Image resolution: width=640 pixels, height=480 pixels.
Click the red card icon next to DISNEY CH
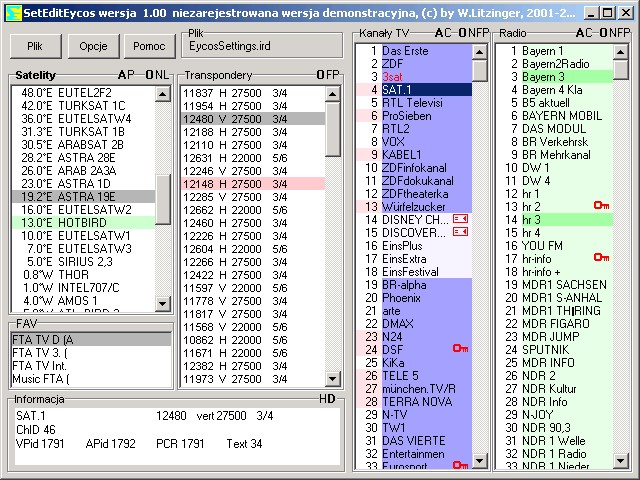point(460,218)
